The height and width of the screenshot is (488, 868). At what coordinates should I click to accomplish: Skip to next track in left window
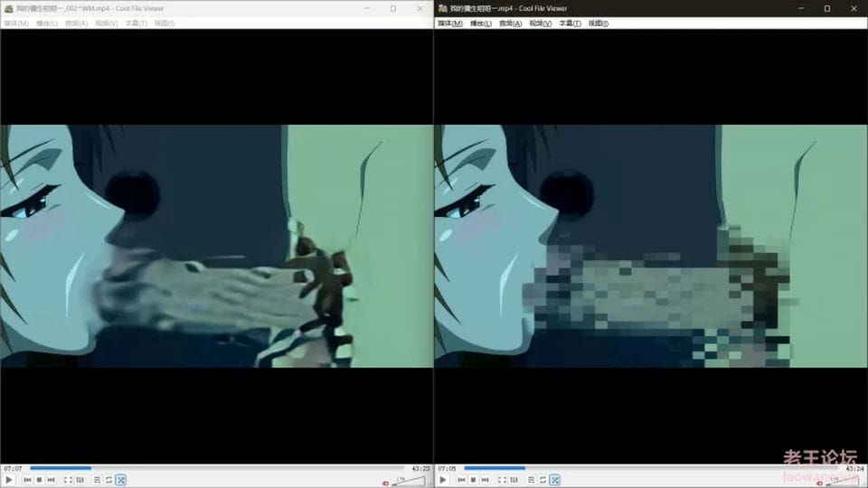click(51, 480)
